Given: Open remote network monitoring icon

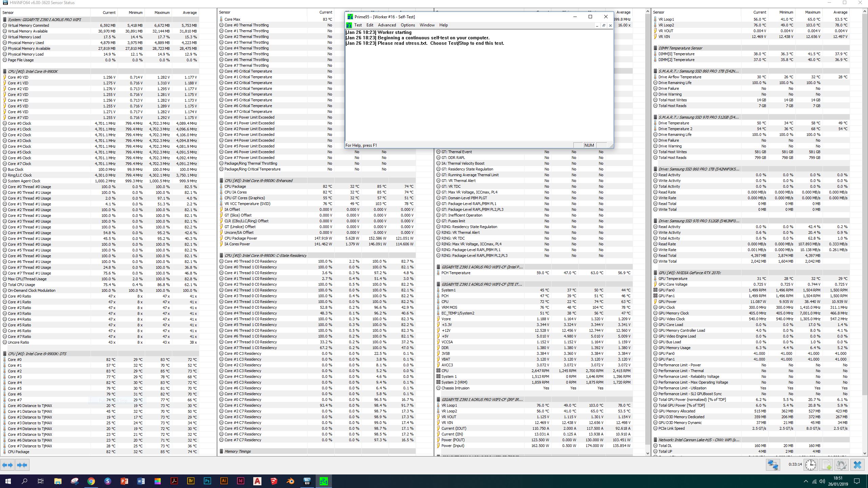Looking at the screenshot, I should [x=773, y=465].
